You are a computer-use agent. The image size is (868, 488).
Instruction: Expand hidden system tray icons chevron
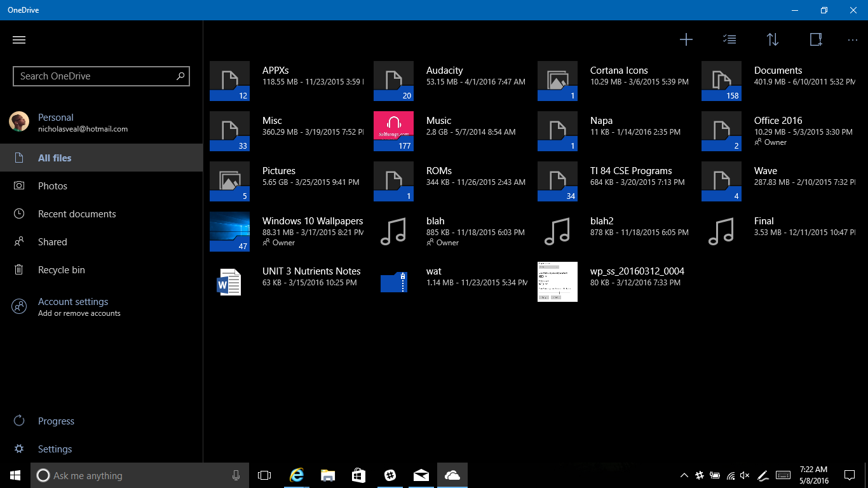684,475
